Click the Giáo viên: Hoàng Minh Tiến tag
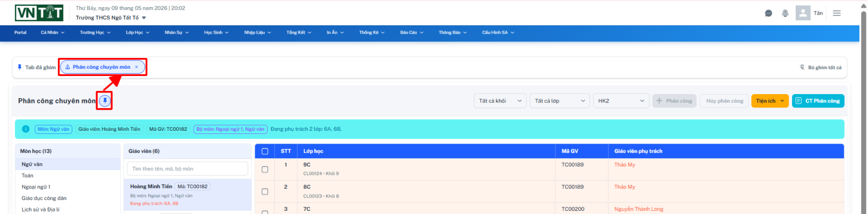Viewport: 868px width, 214px height. 109,129
